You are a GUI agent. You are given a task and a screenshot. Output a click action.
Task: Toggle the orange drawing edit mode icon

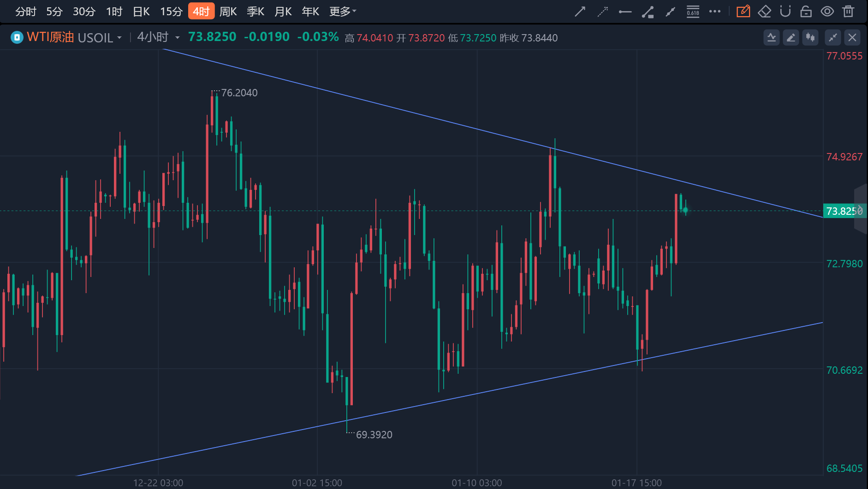pyautogui.click(x=743, y=12)
